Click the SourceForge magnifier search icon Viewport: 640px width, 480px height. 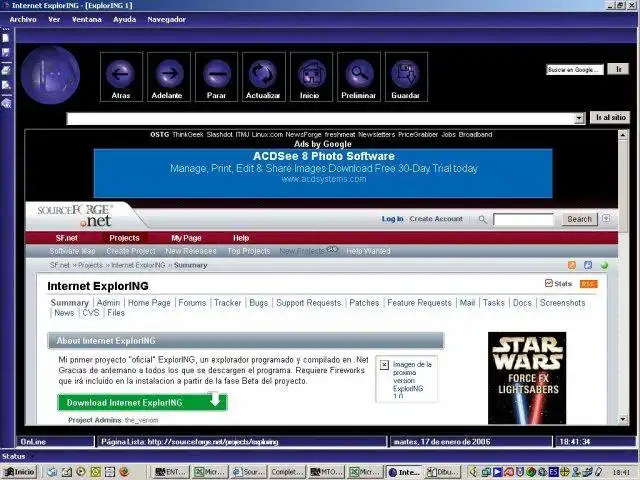(482, 219)
